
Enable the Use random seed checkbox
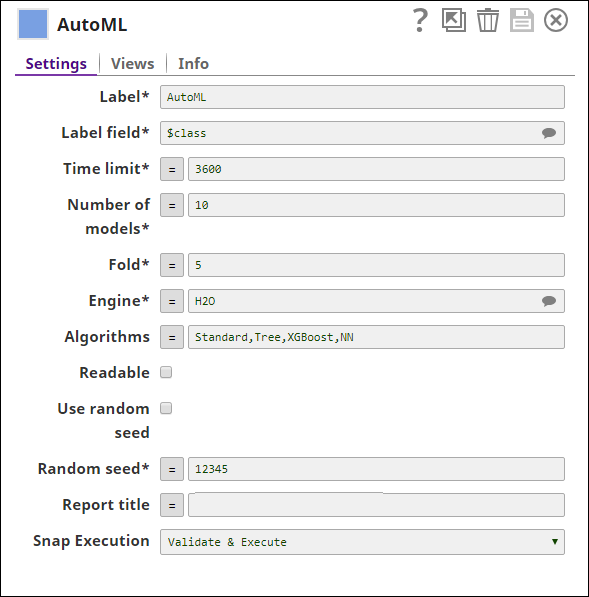coord(166,408)
